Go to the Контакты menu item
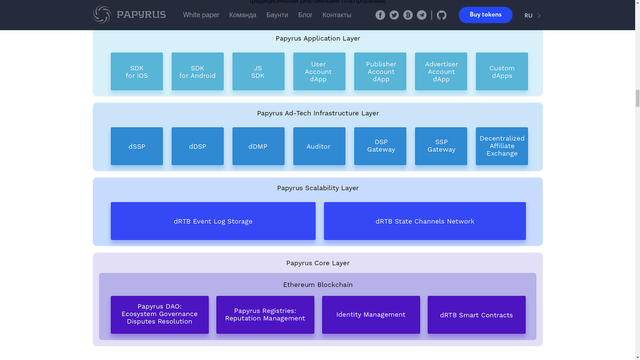Image resolution: width=640 pixels, height=360 pixels. pyautogui.click(x=337, y=15)
